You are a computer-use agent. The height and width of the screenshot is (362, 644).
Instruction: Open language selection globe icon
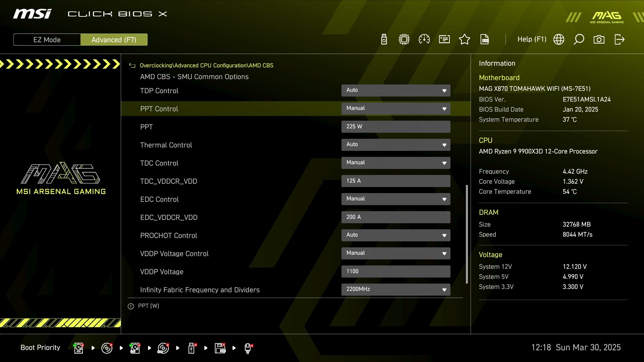pos(559,40)
